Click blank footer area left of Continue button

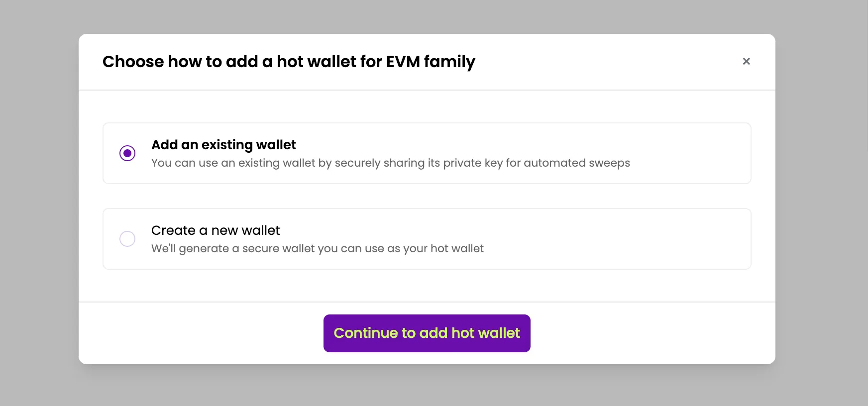(199, 333)
